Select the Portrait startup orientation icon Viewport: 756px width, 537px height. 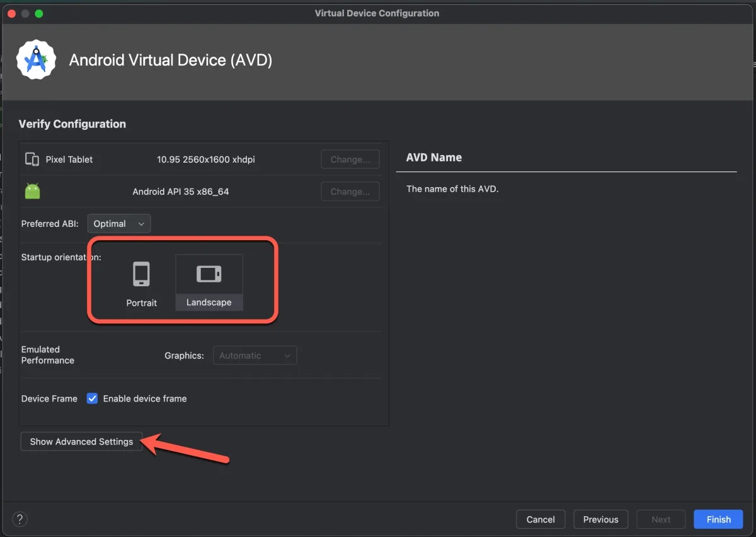141,275
